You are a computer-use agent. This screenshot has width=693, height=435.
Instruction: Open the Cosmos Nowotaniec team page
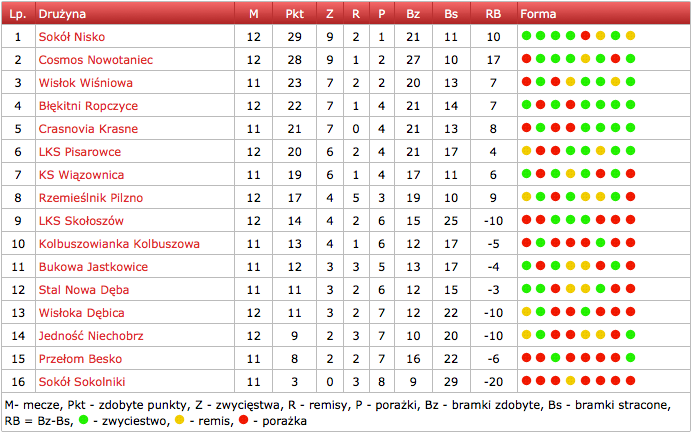tap(95, 60)
